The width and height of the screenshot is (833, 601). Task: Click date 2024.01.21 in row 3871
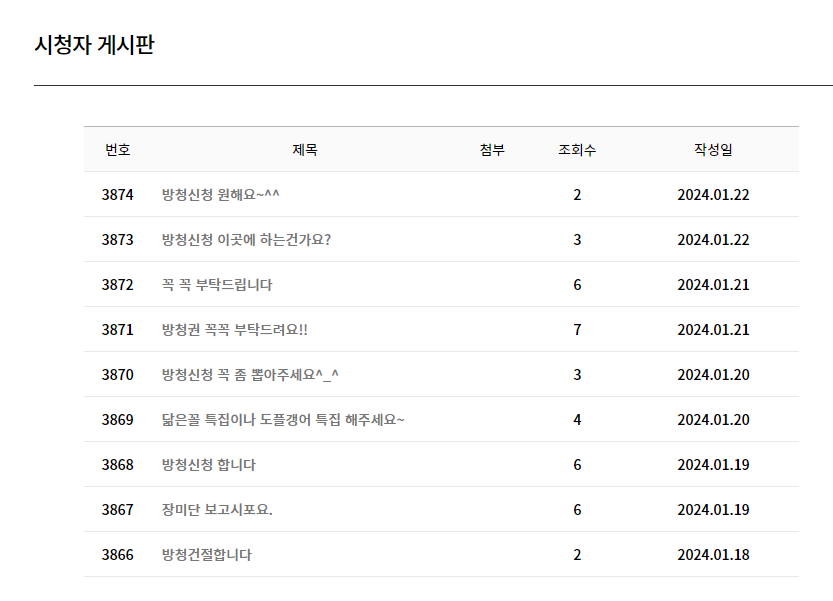pyautogui.click(x=713, y=329)
